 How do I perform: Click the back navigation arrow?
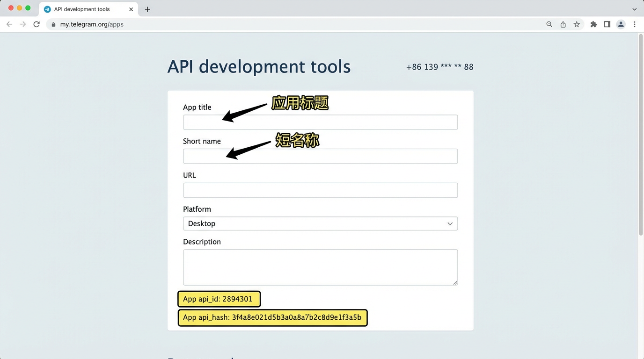(9, 24)
